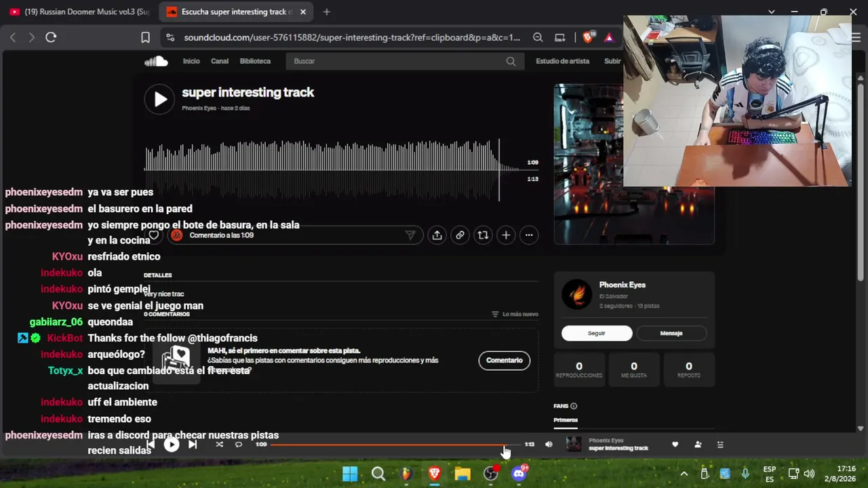The width and height of the screenshot is (868, 488).
Task: Switch the ESP keyboard language indicator
Action: tap(770, 474)
